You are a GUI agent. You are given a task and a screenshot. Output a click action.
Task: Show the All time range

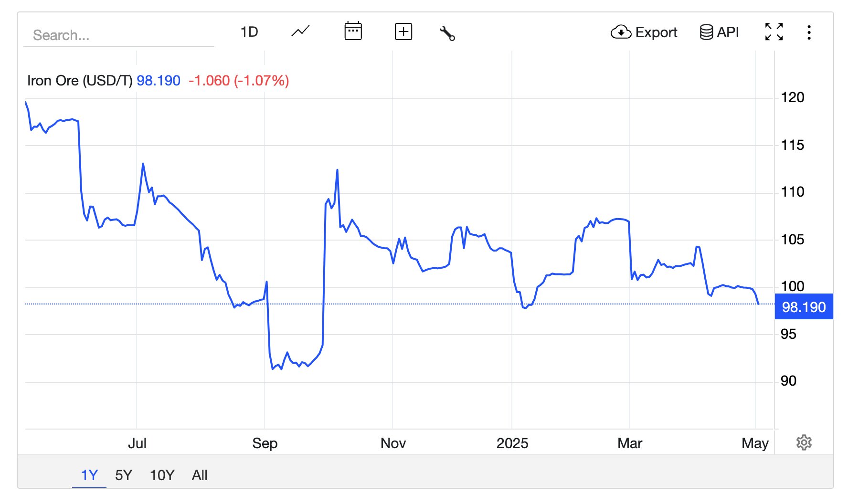200,475
